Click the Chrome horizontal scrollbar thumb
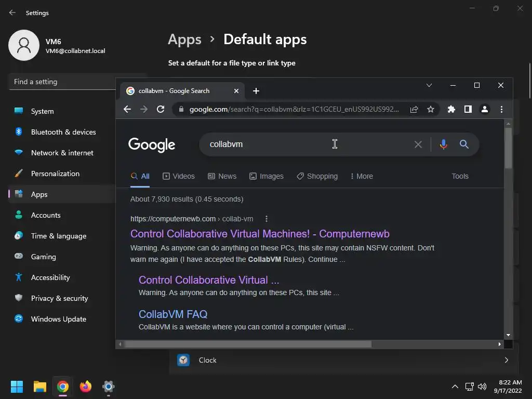 click(248, 344)
